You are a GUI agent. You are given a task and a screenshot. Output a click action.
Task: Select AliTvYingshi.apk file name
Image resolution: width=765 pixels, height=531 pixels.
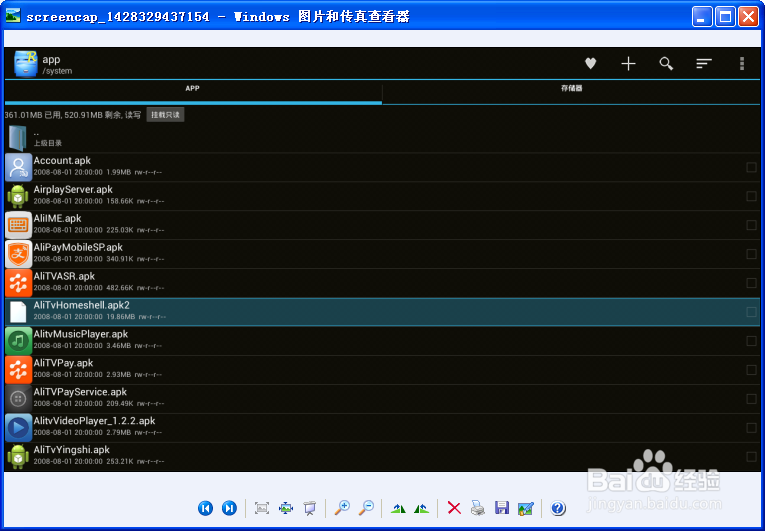click(x=72, y=450)
